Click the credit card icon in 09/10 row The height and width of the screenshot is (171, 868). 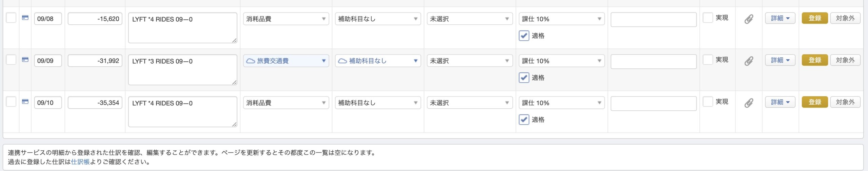click(x=25, y=102)
